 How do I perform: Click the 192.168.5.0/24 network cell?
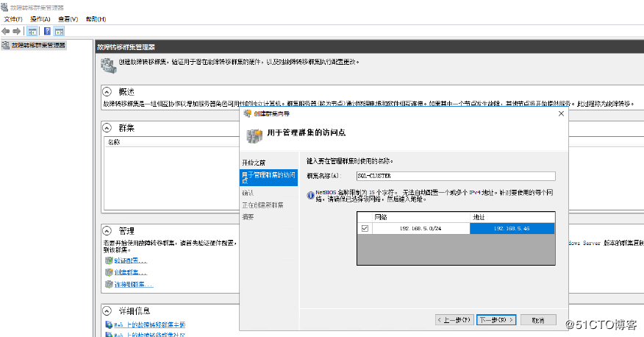(421, 229)
